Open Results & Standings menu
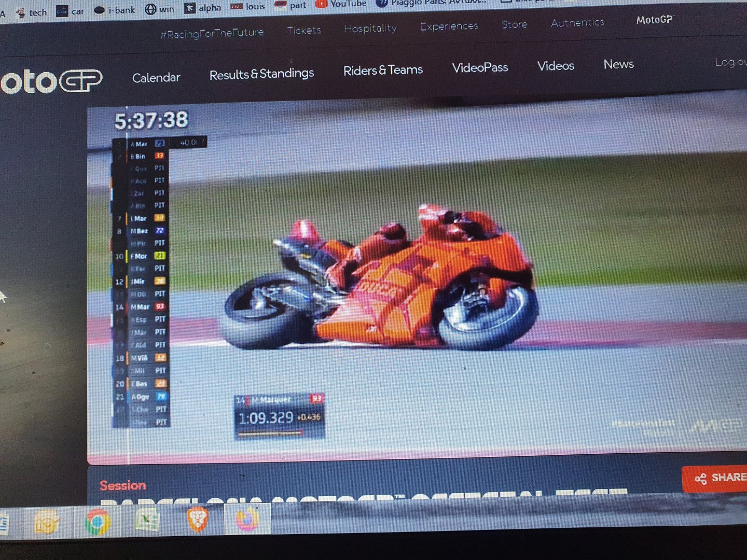Screen dimensions: 747x560 click(261, 74)
